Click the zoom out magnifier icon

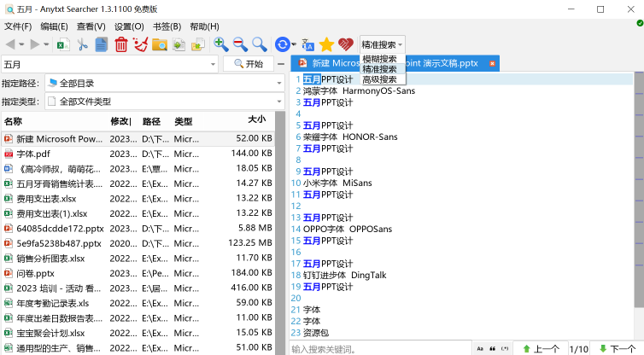[240, 44]
